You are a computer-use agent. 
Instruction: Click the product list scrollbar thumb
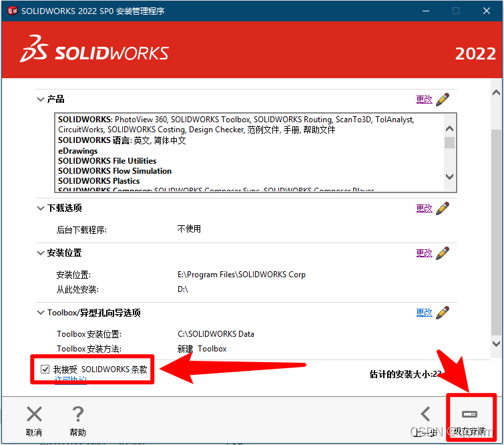450,142
